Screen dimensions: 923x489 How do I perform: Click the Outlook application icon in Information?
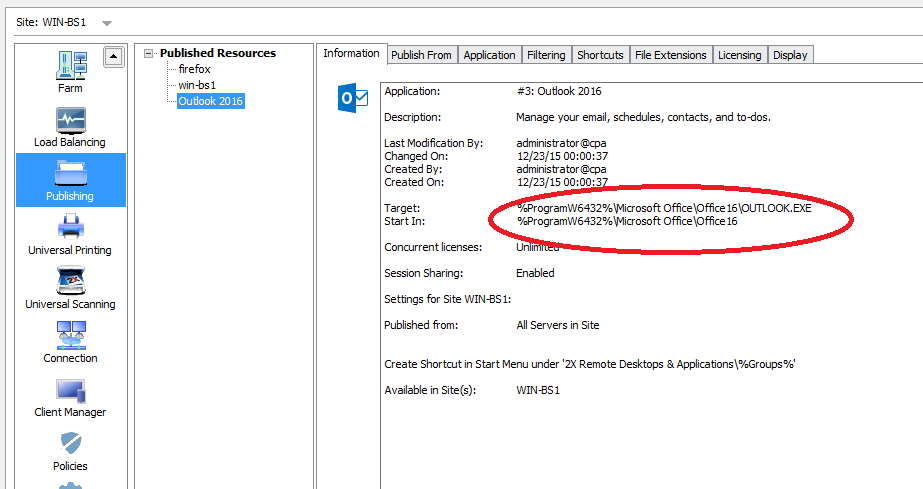pyautogui.click(x=353, y=98)
